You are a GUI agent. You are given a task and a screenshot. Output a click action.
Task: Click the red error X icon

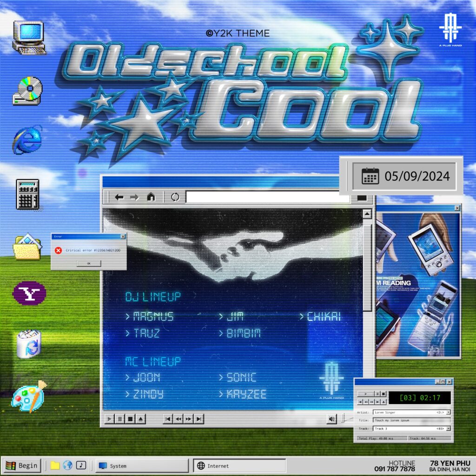58,250
